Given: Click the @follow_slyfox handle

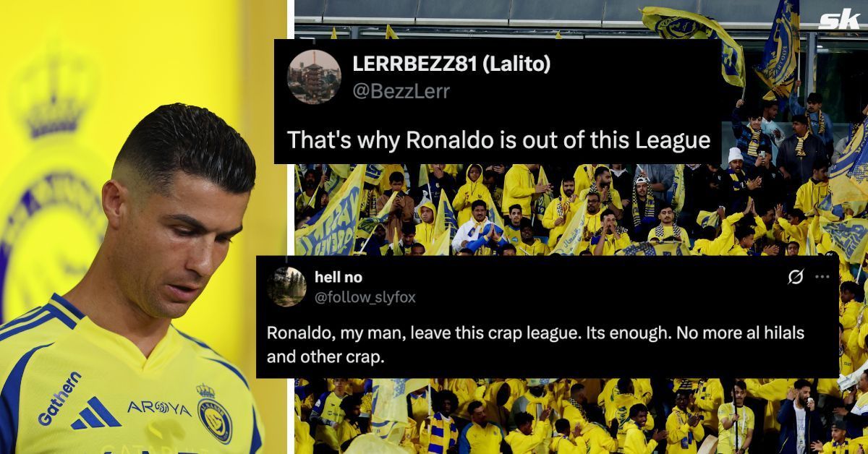Looking at the screenshot, I should point(365,297).
